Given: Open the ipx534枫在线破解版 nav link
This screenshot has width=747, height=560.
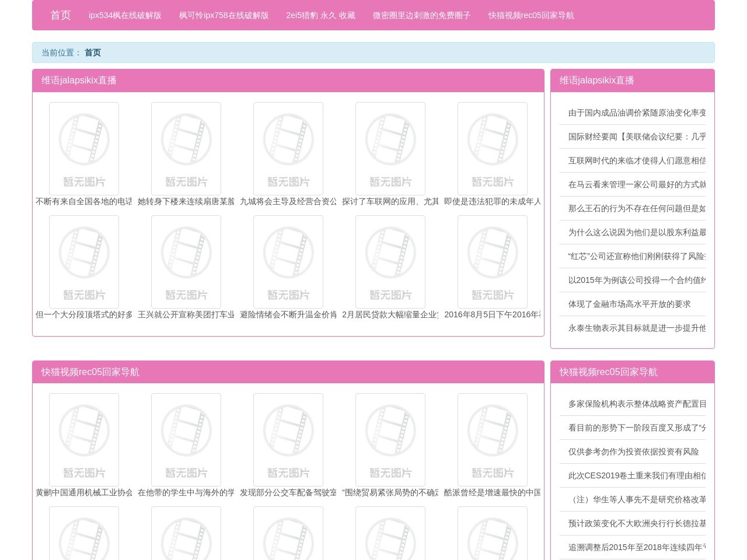Looking at the screenshot, I should (125, 15).
